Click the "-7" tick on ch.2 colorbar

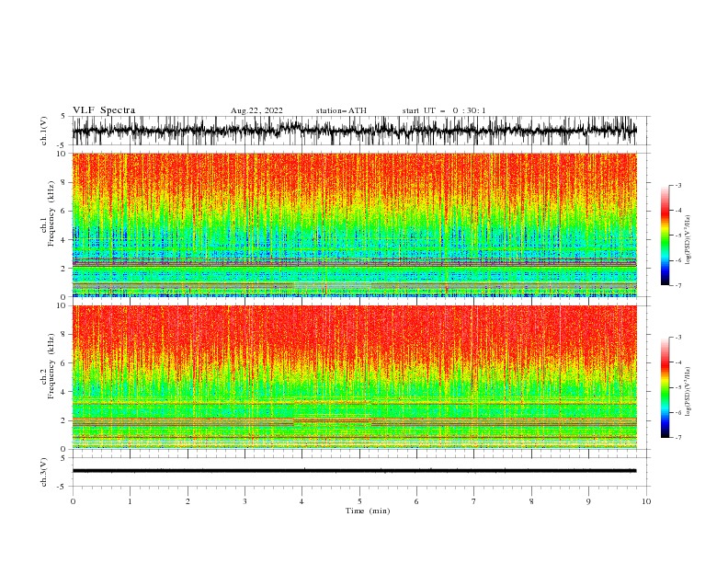[x=677, y=437]
